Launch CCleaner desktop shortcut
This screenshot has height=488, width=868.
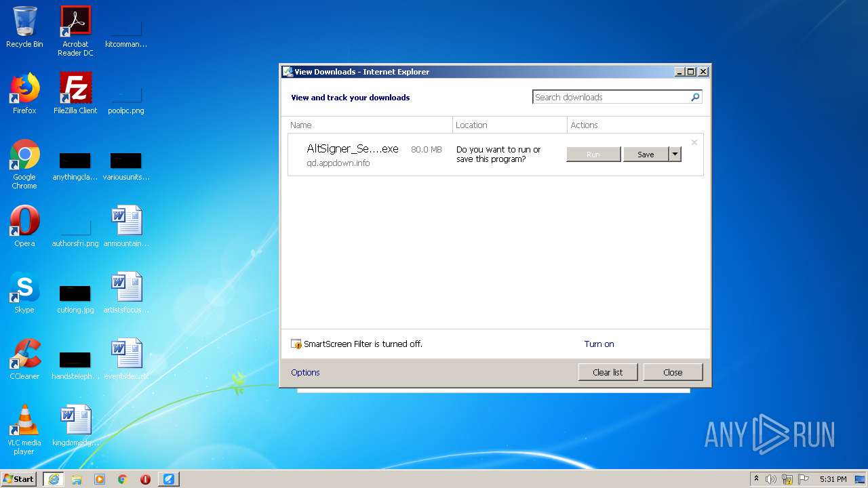pyautogui.click(x=24, y=359)
